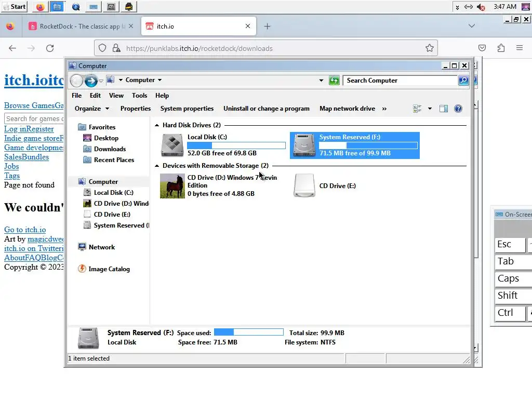The image size is (532, 399).
Task: Open the Start menu
Action: pos(14,6)
